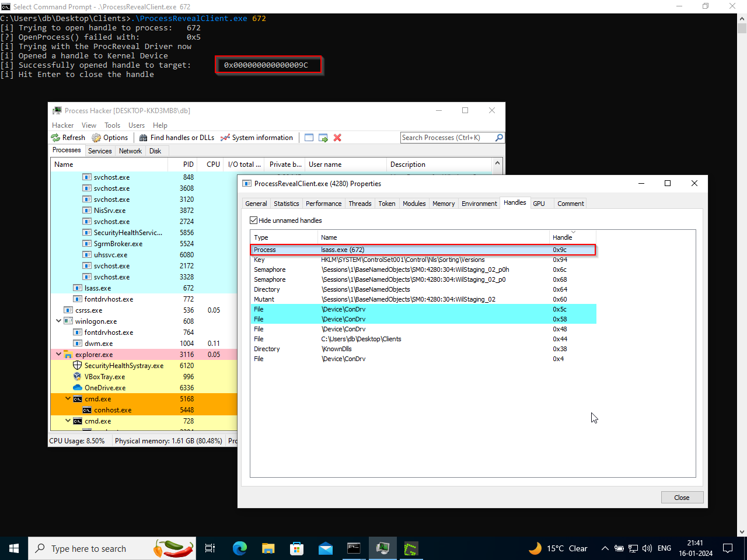Open the notification center icon

coord(728,548)
